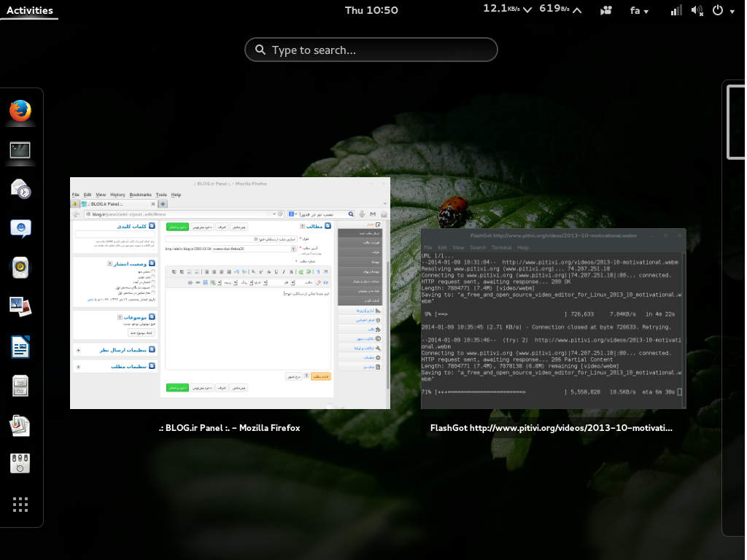
Task: Click the network signal bars icon
Action: click(x=676, y=10)
